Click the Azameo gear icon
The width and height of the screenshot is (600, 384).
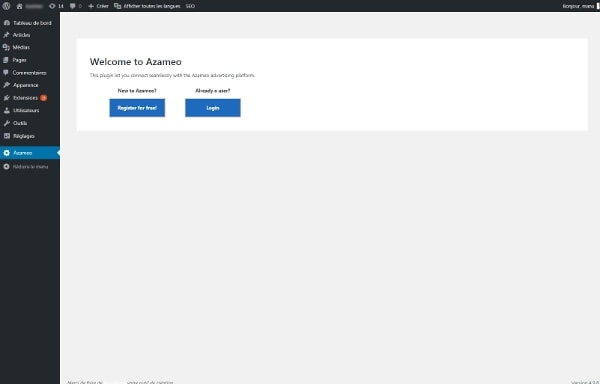pos(7,153)
